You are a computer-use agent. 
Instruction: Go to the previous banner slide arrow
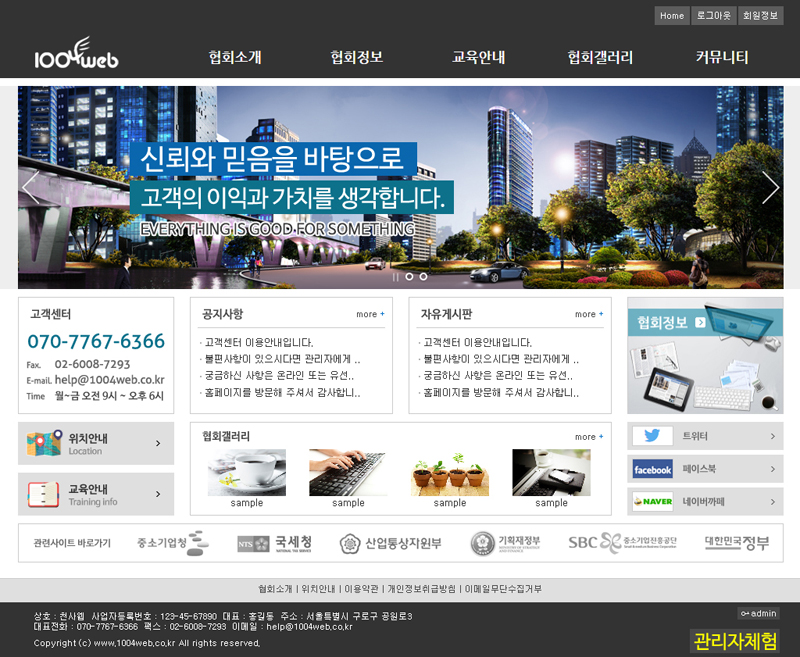tap(31, 188)
